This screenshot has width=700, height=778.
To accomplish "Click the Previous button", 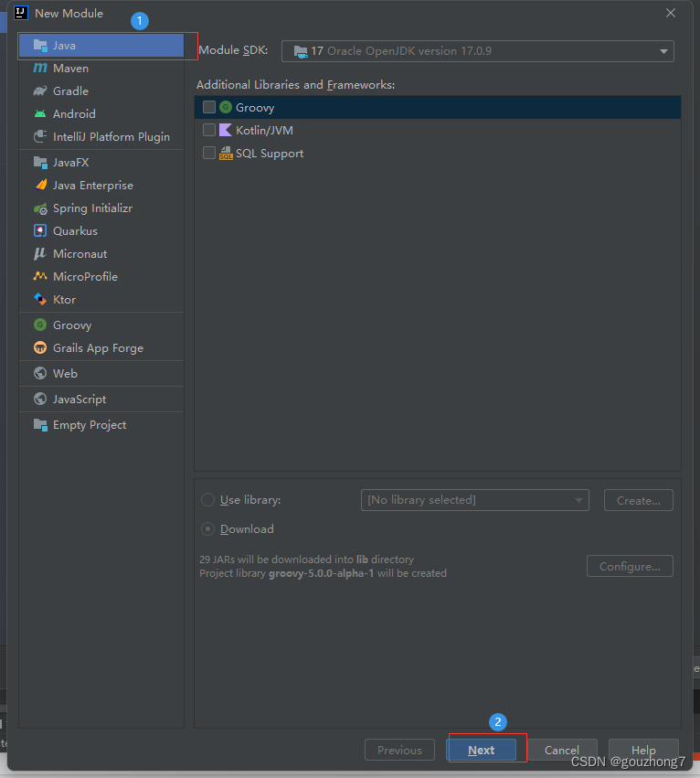I will point(399,750).
